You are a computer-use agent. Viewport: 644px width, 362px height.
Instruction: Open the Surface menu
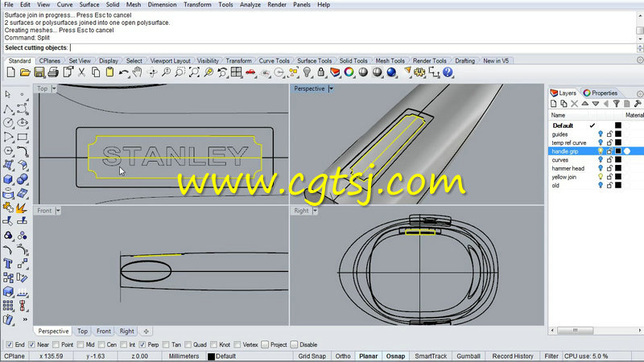click(x=89, y=5)
